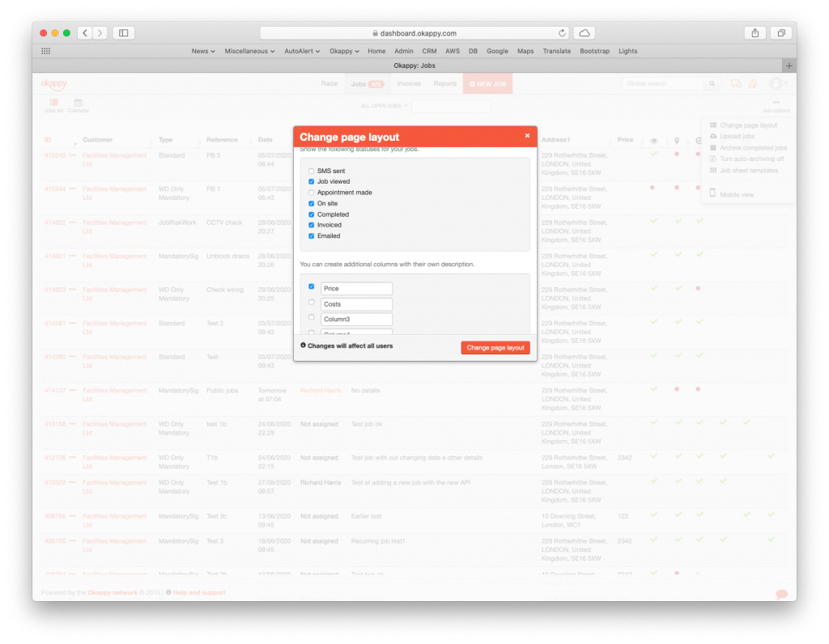The height and width of the screenshot is (644, 829).
Task: Switch to the Jobs tab
Action: click(367, 84)
